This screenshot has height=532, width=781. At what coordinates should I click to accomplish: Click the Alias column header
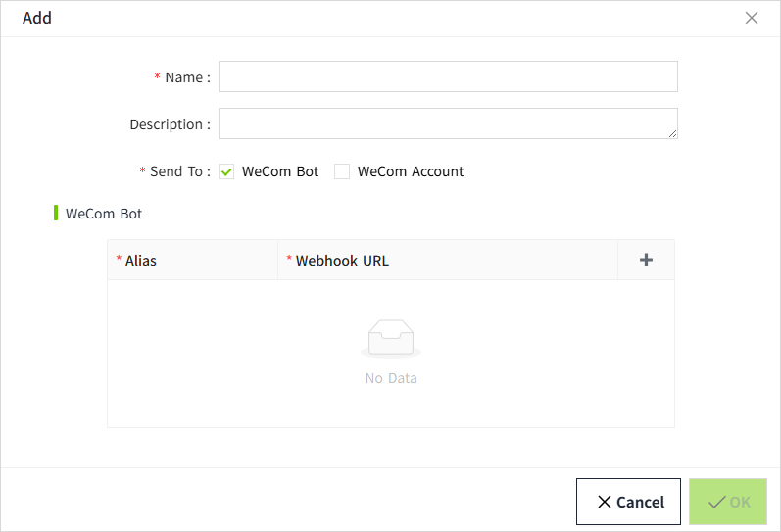[x=141, y=261]
